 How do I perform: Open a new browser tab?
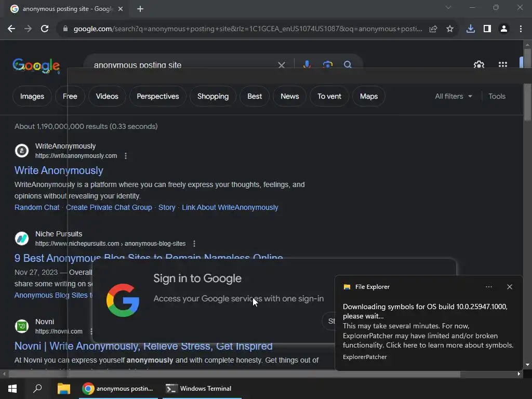click(x=140, y=9)
